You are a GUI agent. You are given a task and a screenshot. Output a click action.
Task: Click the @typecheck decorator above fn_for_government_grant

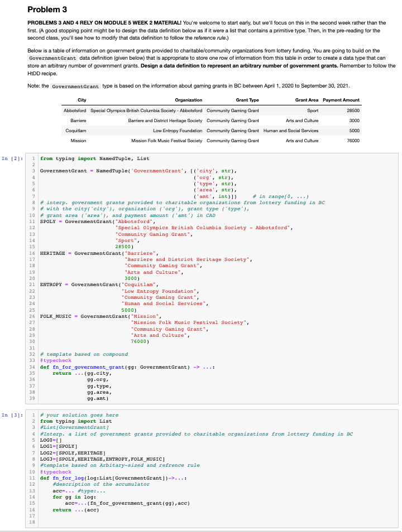[56, 360]
